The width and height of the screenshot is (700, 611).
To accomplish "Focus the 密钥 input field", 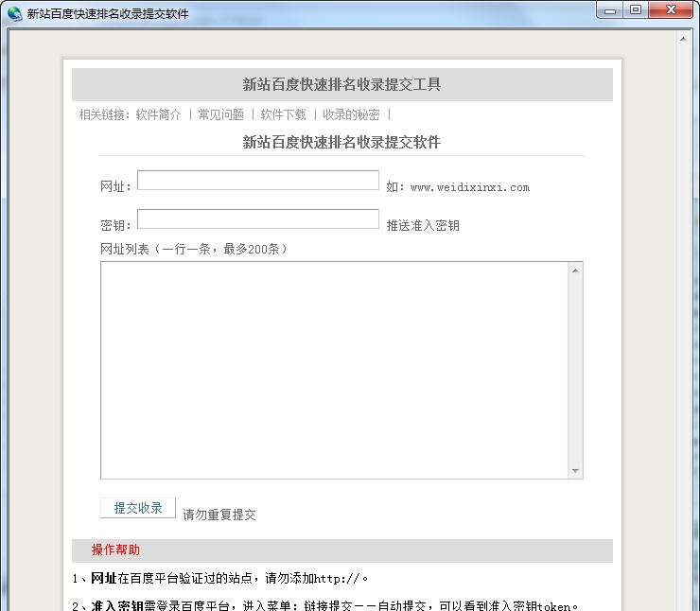I will click(258, 219).
